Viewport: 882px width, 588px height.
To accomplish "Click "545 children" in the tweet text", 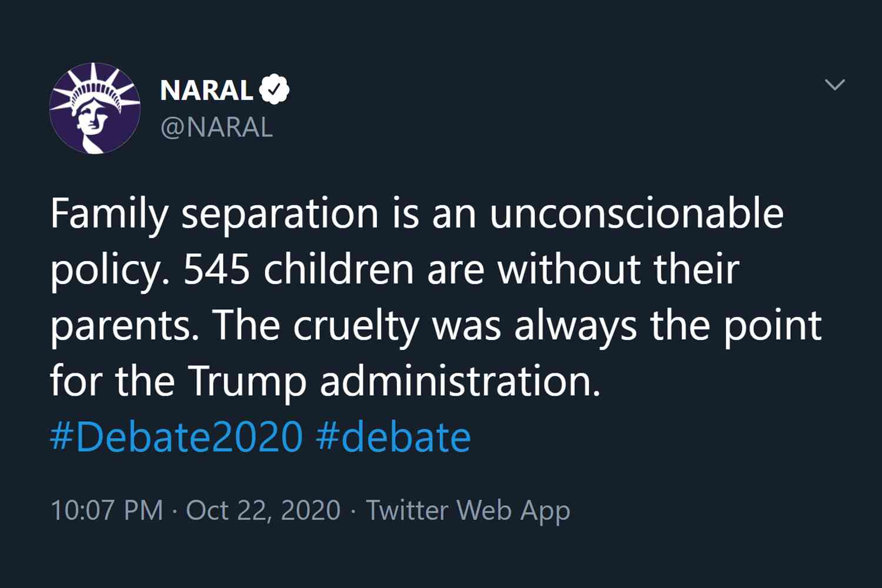I will (300, 269).
